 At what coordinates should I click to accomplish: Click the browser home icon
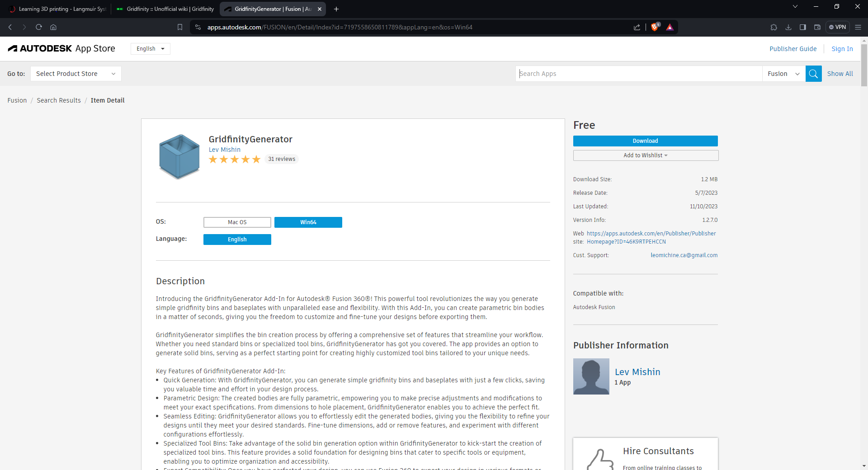pyautogui.click(x=53, y=27)
